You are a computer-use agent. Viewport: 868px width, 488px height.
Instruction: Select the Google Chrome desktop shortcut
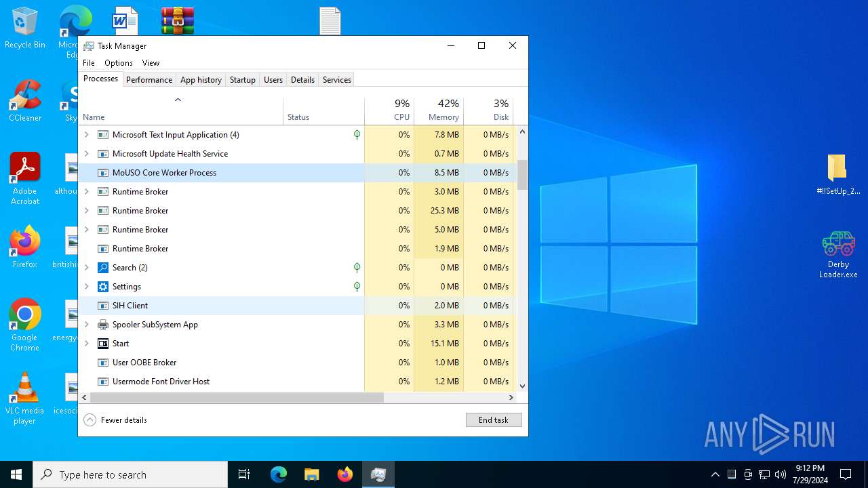[x=24, y=325]
